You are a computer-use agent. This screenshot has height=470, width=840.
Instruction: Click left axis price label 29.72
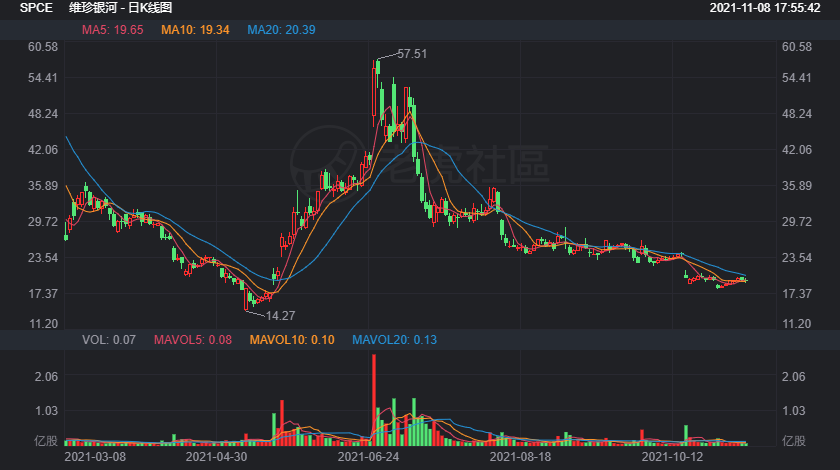coord(43,221)
